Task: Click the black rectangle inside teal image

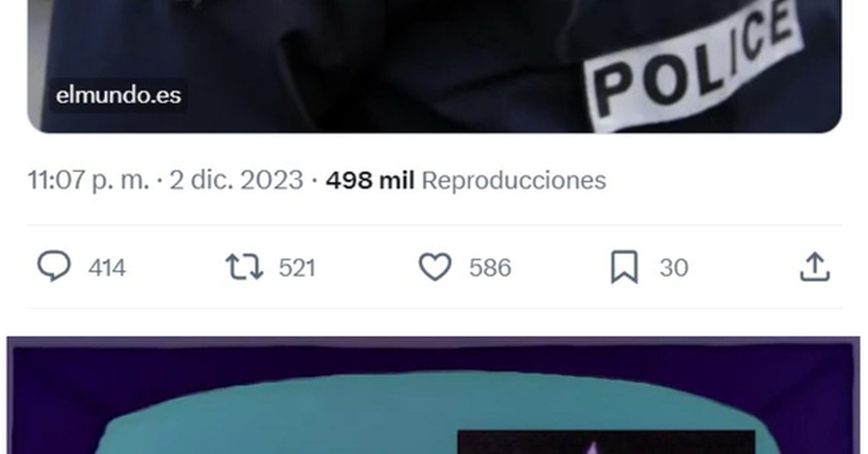Action: (x=606, y=442)
